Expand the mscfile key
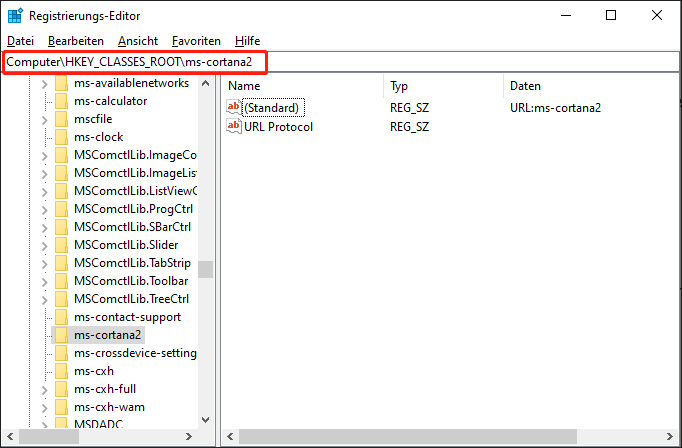 [44, 120]
